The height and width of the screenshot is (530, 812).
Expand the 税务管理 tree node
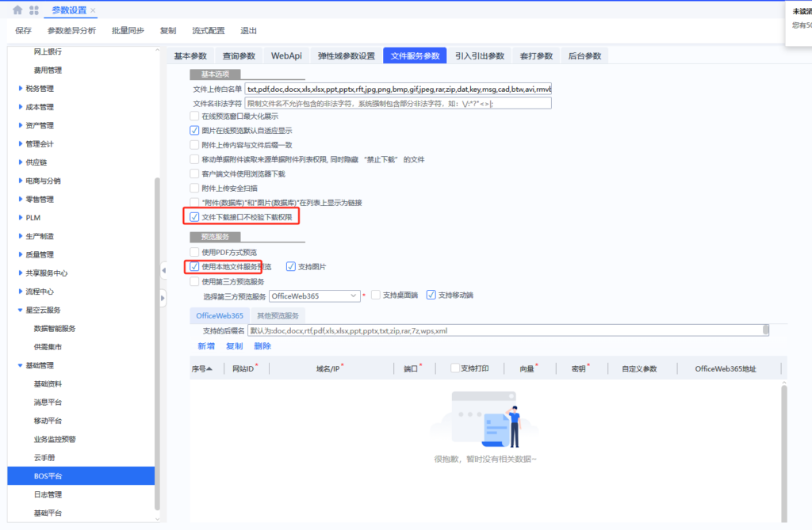pyautogui.click(x=21, y=89)
